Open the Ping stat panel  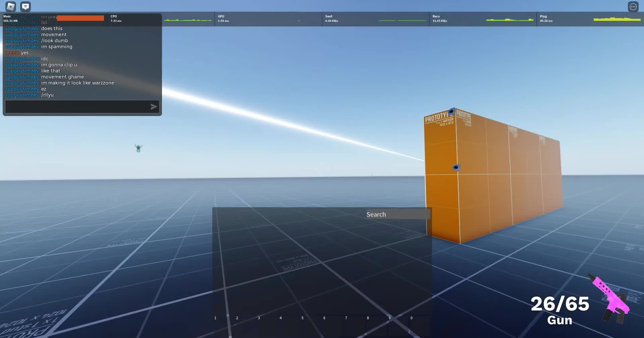pyautogui.click(x=590, y=19)
